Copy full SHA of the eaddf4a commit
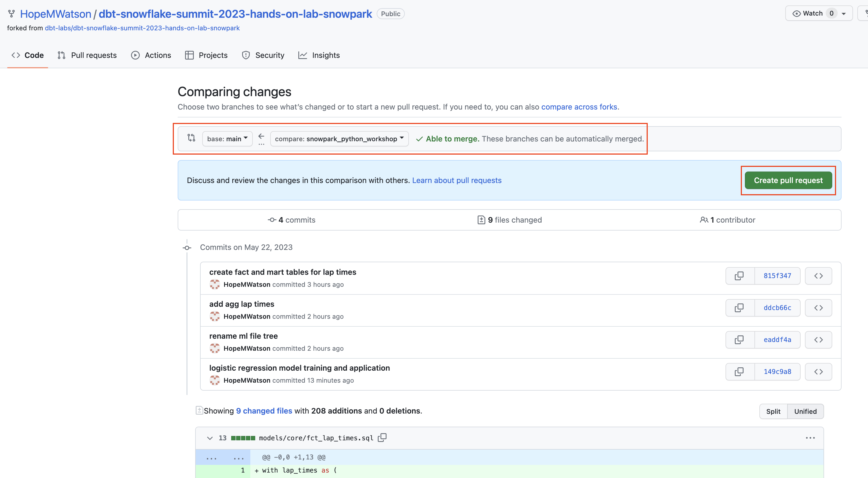Viewport: 868px width, 478px height. (739, 340)
